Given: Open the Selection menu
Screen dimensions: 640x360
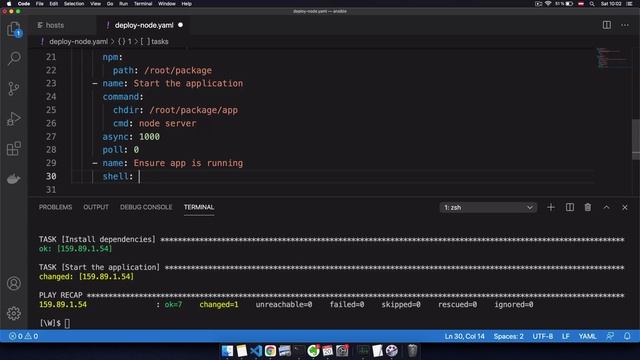Looking at the screenshot, I should coord(74,4).
